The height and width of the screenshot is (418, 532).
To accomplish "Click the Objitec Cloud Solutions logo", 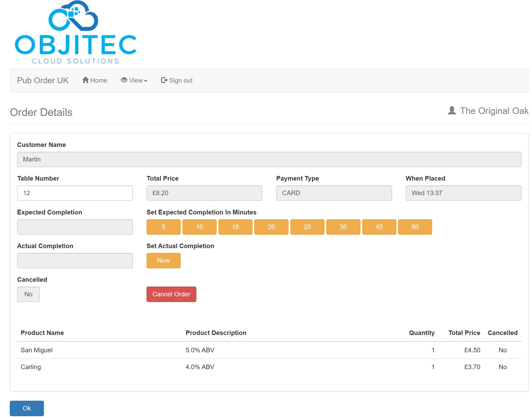I will (76, 32).
